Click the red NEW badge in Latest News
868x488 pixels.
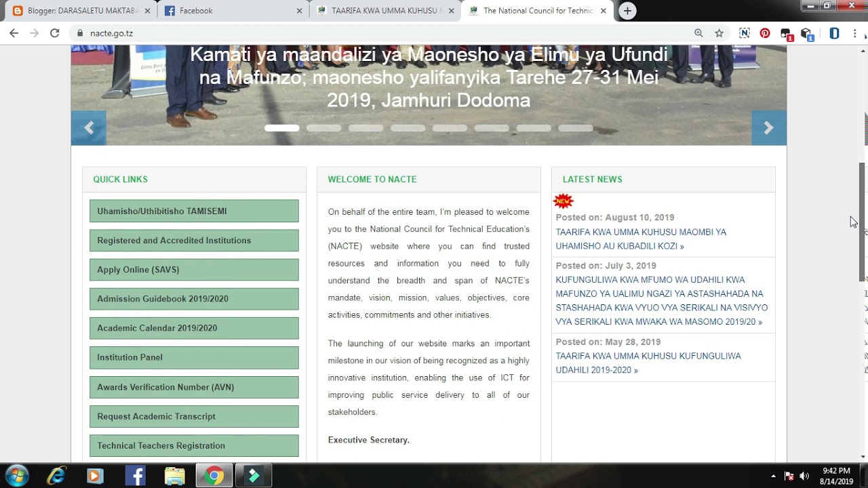[x=564, y=201]
